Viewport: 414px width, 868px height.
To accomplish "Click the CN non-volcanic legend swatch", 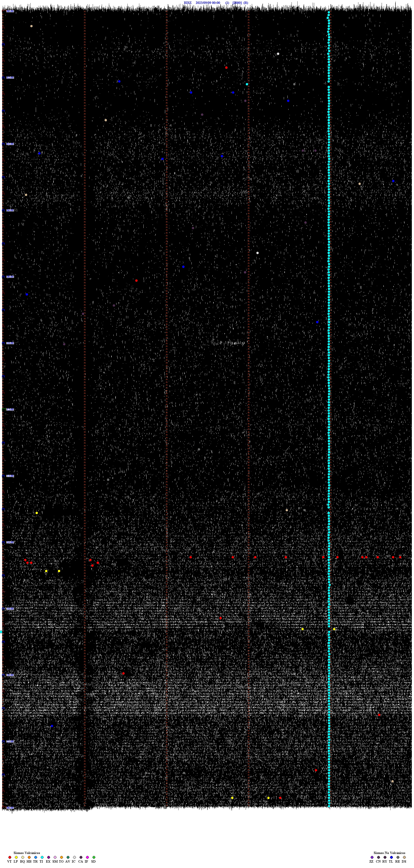I will coord(379,857).
